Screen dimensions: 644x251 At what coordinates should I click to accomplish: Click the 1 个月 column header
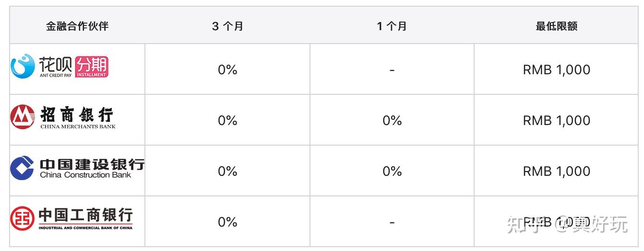click(x=392, y=26)
